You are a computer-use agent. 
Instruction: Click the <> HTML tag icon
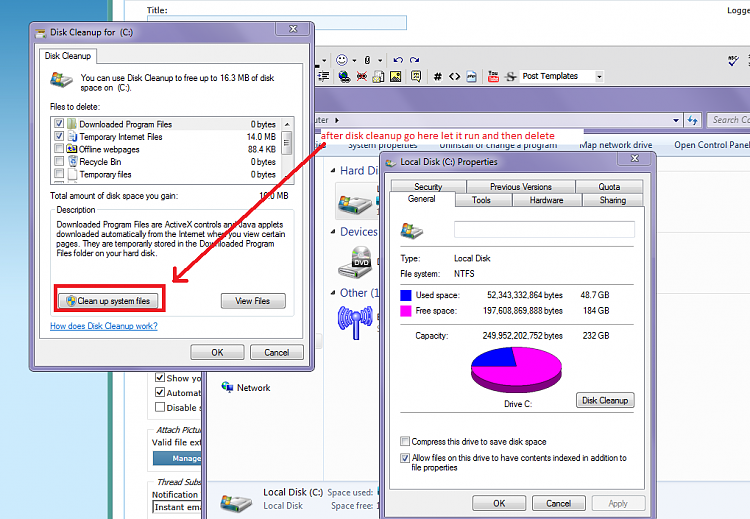pyautogui.click(x=454, y=76)
